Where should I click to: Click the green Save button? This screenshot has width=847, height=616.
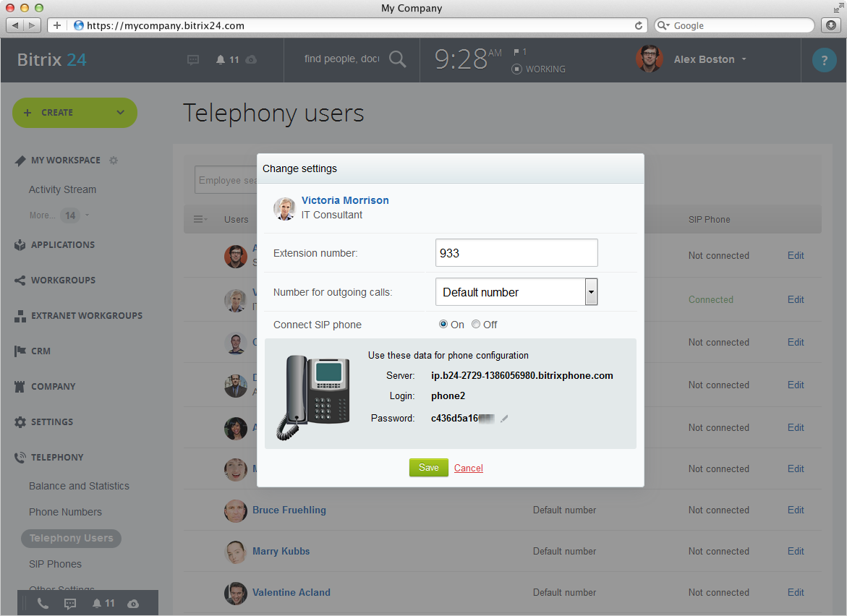429,468
